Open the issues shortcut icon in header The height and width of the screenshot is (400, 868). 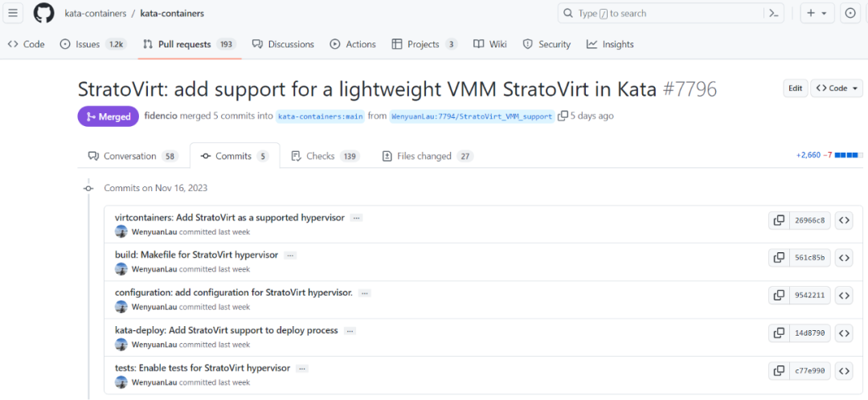[x=850, y=13]
